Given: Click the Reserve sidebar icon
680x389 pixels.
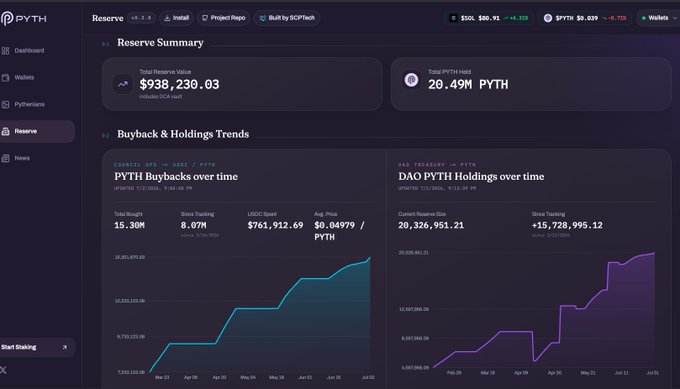Looking at the screenshot, I should point(6,131).
